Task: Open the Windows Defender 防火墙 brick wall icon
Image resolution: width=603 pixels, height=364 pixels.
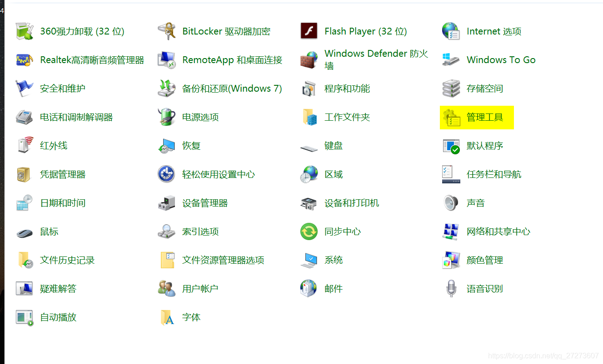Action: (x=309, y=60)
